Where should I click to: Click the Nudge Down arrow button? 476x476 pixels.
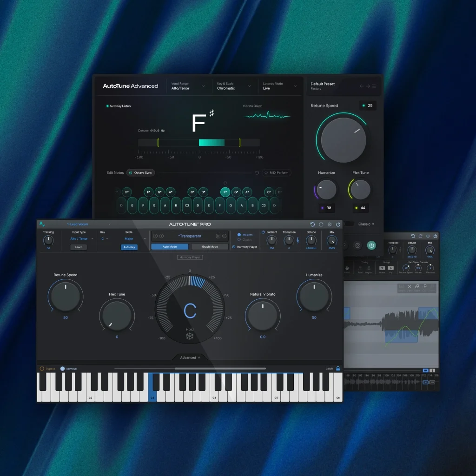382,268
